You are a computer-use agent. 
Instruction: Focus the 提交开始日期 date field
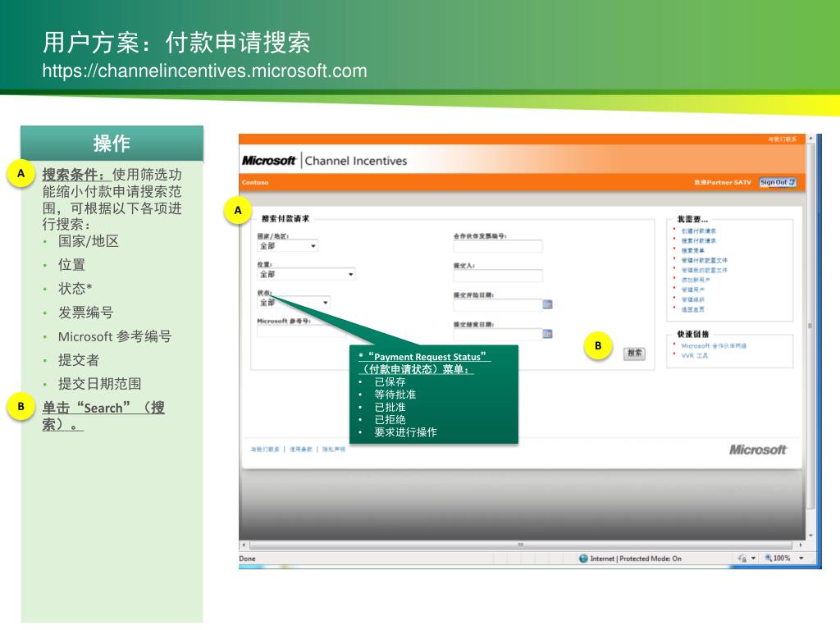497,305
